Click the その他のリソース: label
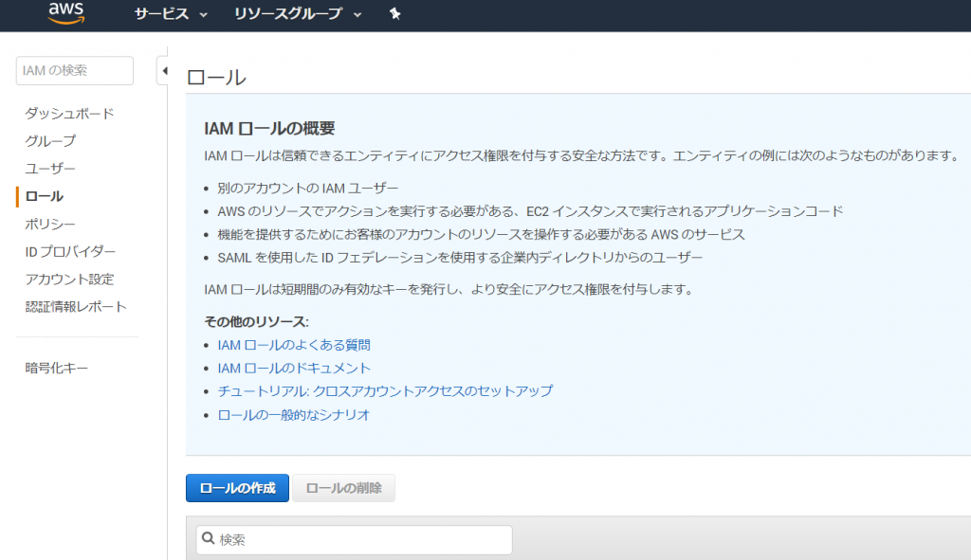Viewport: 971px width, 560px height. tap(256, 322)
